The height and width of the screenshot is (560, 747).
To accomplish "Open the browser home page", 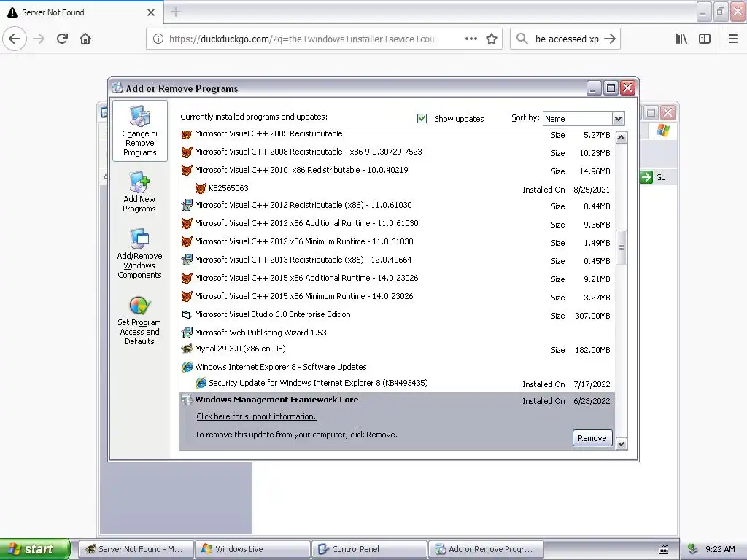I will [x=85, y=39].
